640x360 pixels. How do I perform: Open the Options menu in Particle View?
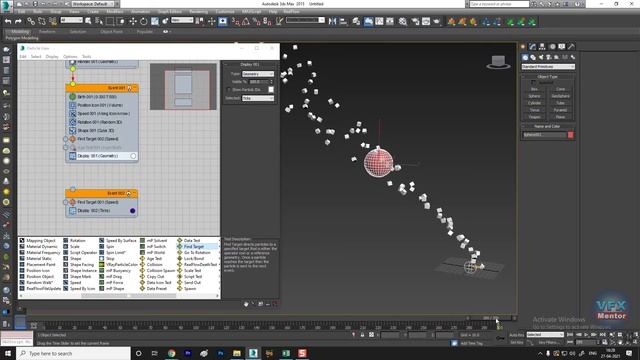coord(70,57)
